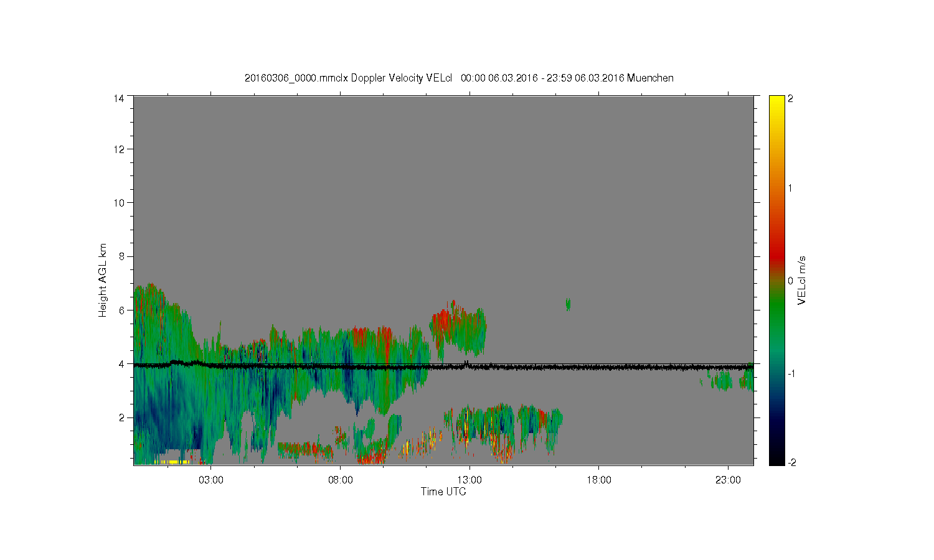Viewport: 934px width, 560px height.
Task: Click the 'VELcl m/s' colorbar label
Action: tap(802, 280)
